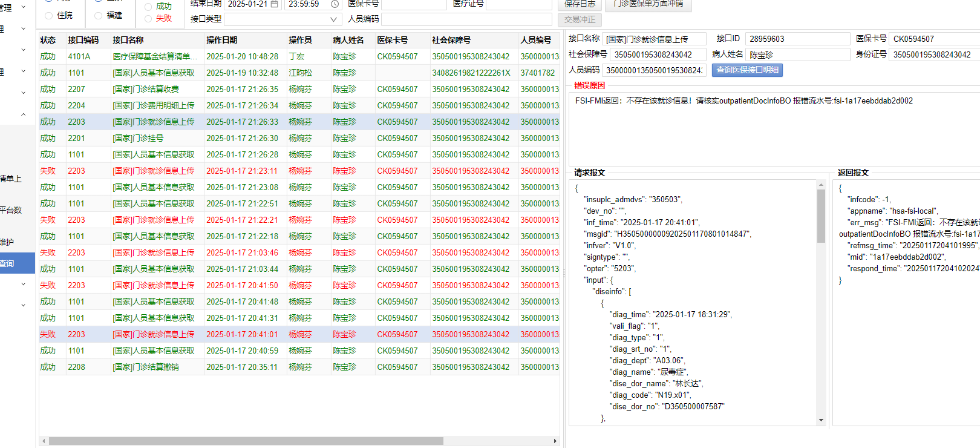Image resolution: width=980 pixels, height=448 pixels.
Task: Click the operator name 江昀松
Action: point(300,73)
